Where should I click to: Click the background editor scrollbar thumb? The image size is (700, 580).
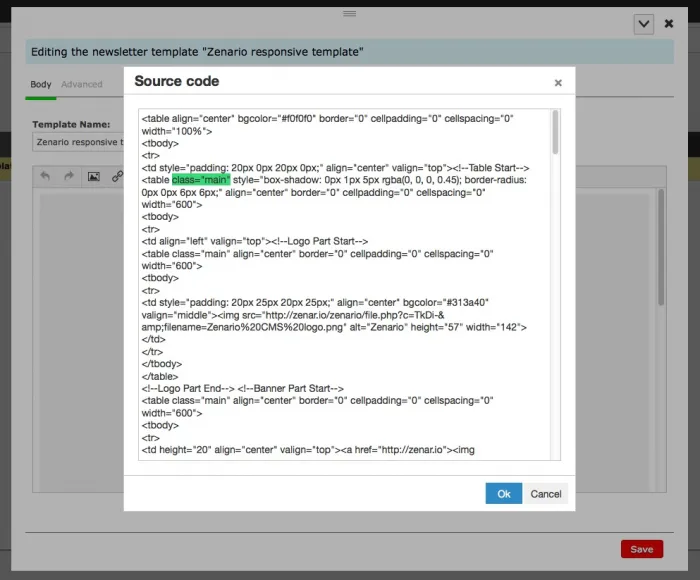pos(661,247)
